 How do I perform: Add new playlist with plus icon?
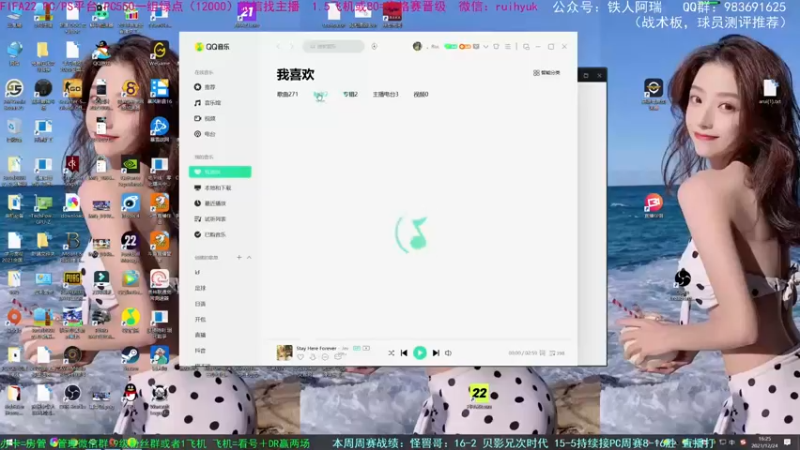tap(239, 258)
